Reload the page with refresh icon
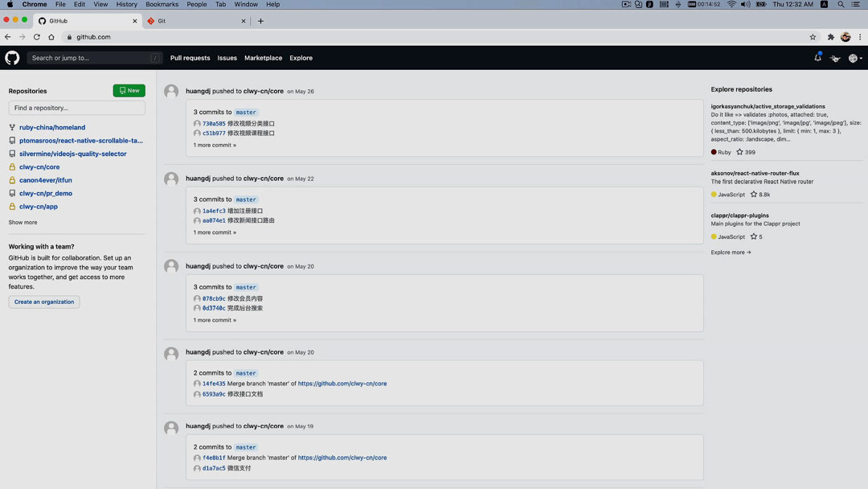Image resolution: width=868 pixels, height=489 pixels. point(36,37)
